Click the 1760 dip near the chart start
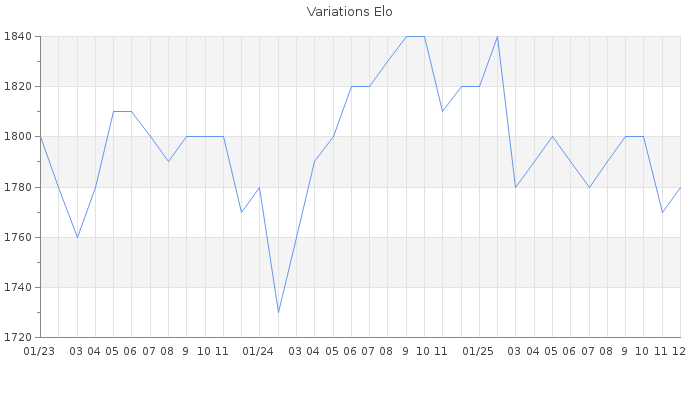 click(x=77, y=237)
